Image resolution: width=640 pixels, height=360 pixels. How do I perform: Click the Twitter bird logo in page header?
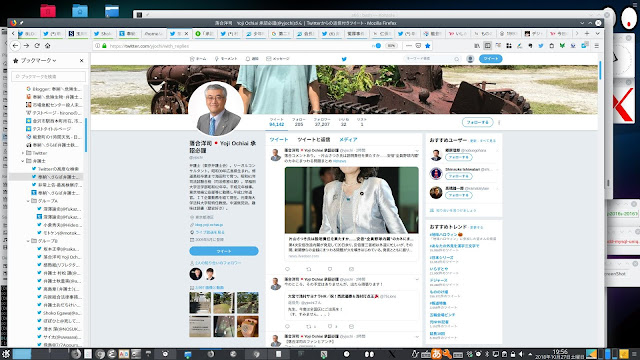[344, 59]
